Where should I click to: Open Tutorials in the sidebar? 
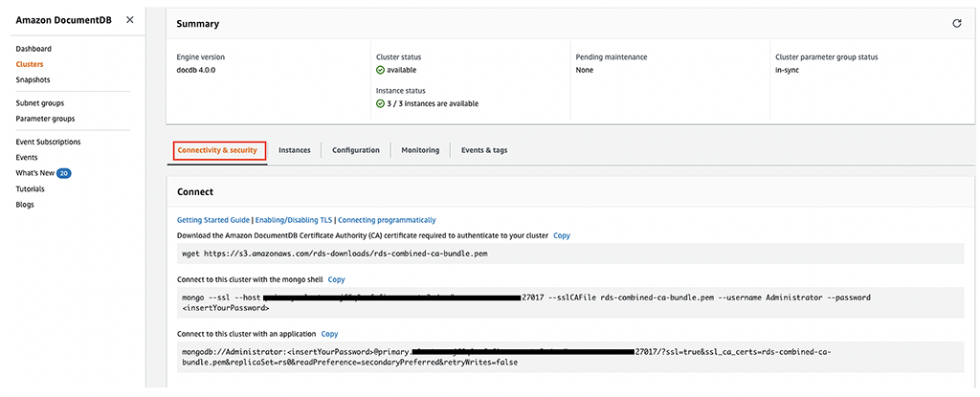point(30,188)
